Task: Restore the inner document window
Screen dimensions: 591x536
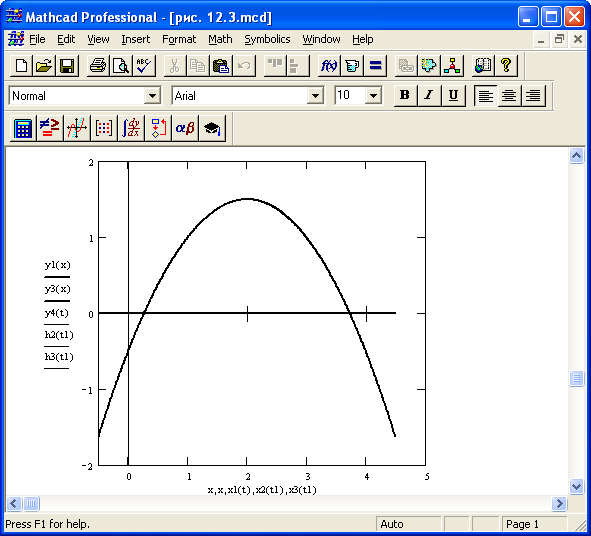Action: pyautogui.click(x=559, y=39)
